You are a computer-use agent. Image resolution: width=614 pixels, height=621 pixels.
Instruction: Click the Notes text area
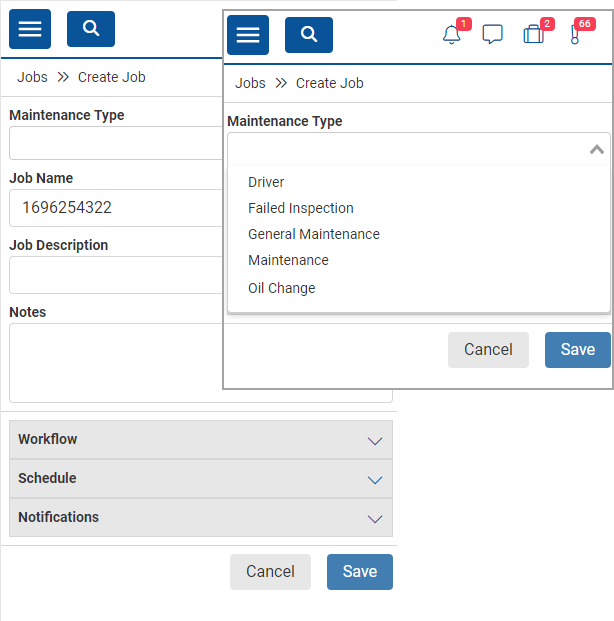click(x=116, y=363)
